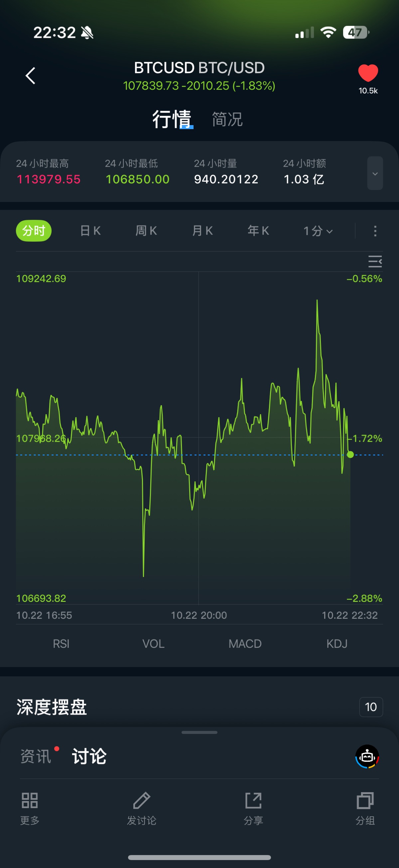The height and width of the screenshot is (868, 399).
Task: Switch chart to 日K
Action: point(90,231)
